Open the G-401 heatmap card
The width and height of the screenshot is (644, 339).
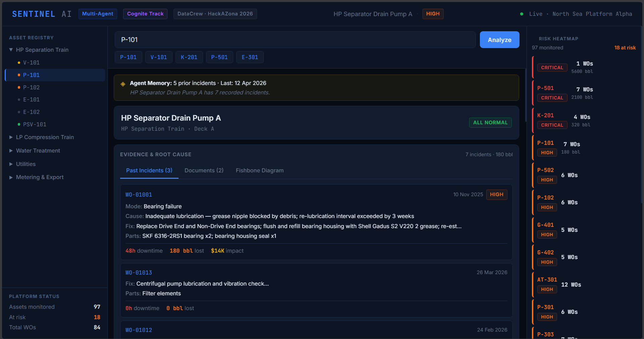pyautogui.click(x=584, y=230)
